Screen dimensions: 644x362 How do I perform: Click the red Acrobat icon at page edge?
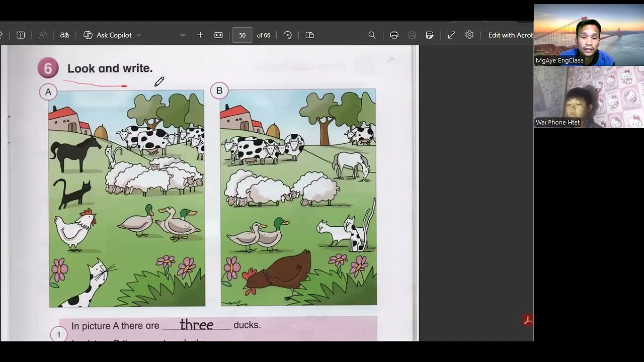528,320
